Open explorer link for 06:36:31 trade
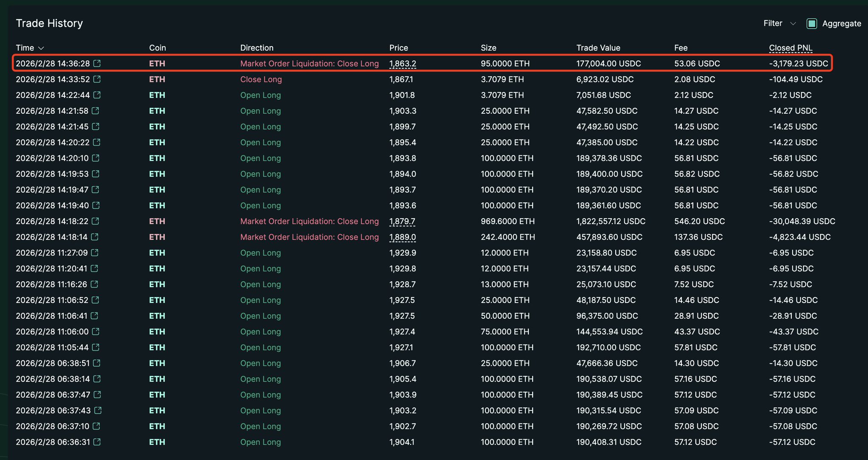The height and width of the screenshot is (460, 868). point(97,442)
